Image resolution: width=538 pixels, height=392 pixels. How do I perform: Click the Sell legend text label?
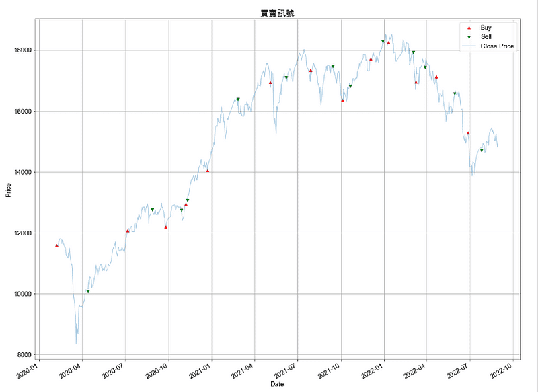click(486, 37)
